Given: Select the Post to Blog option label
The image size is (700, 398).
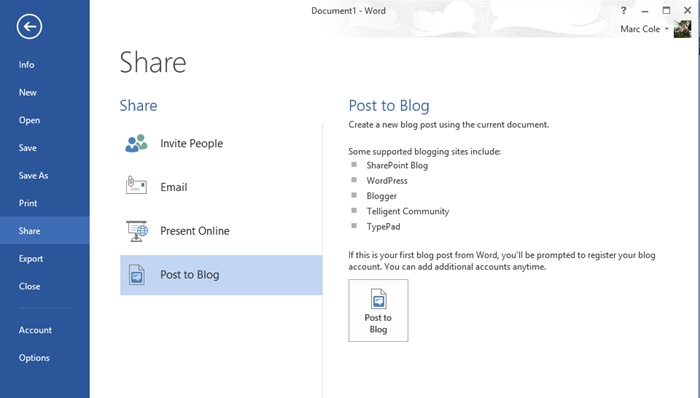Looking at the screenshot, I should point(190,274).
